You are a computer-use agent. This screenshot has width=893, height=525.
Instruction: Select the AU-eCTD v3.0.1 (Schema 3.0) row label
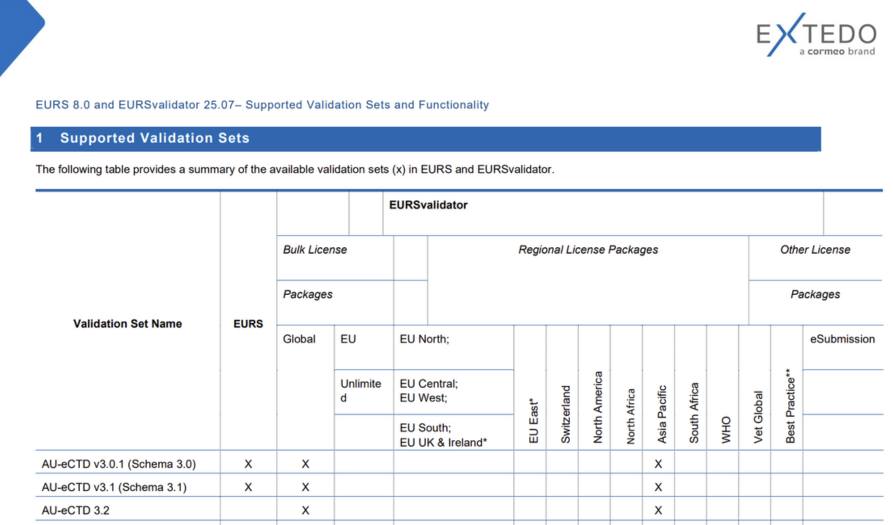(119, 464)
